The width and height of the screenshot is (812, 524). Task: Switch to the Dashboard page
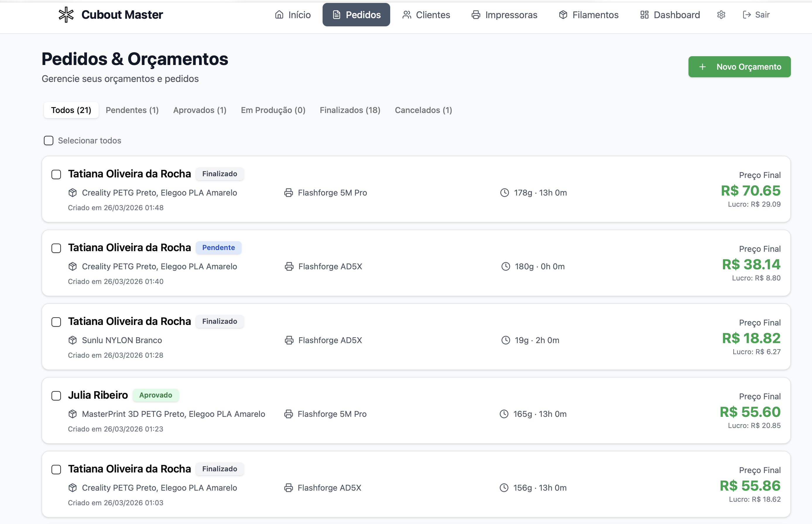click(670, 15)
